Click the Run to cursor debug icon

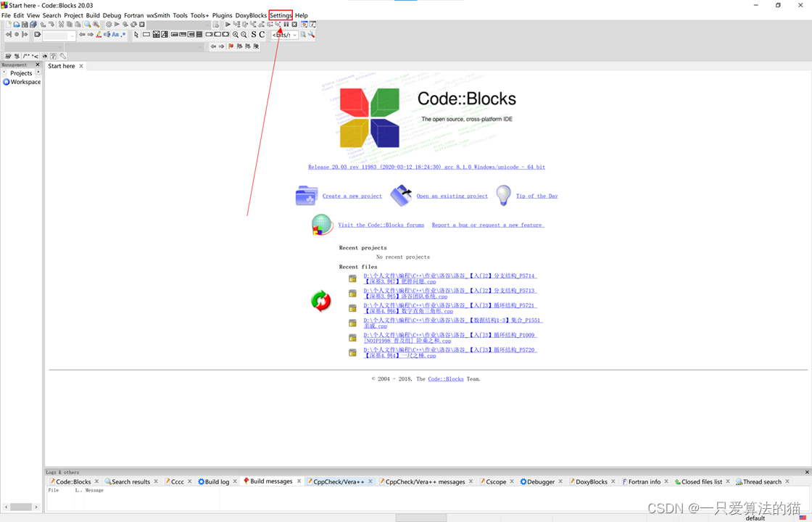[236, 25]
